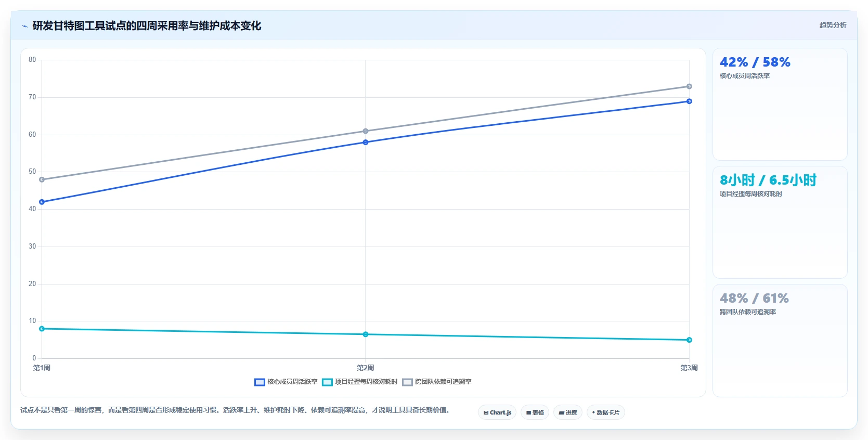This screenshot has width=868, height=440.
Task: Click the cyan 项目经理每周核对耗时 point at 第1周
Action: point(42,329)
